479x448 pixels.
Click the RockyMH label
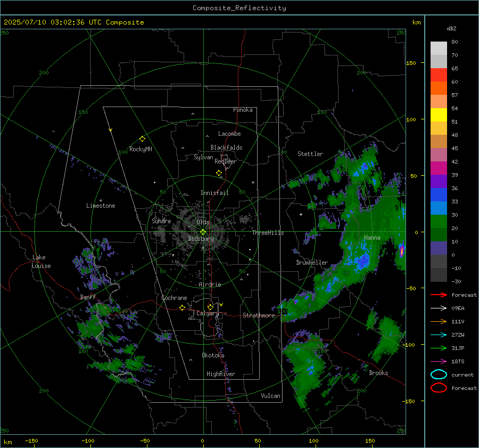[x=141, y=149]
